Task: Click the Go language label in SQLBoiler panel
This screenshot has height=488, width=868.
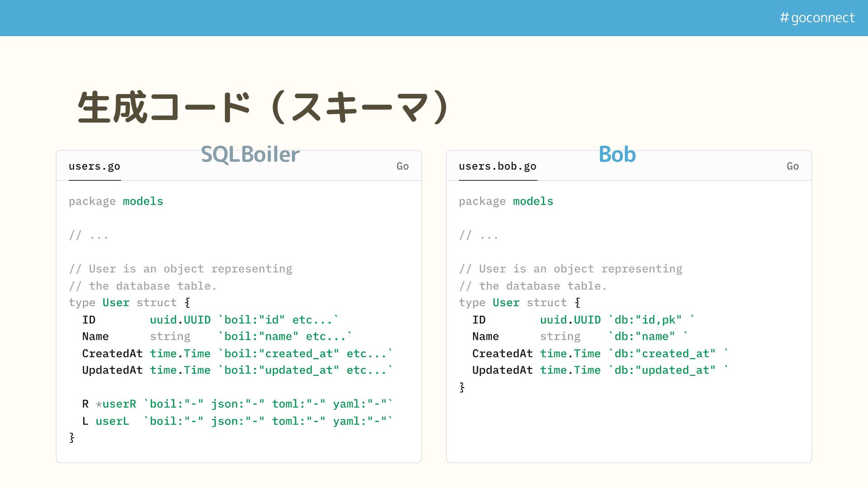Action: 402,166
